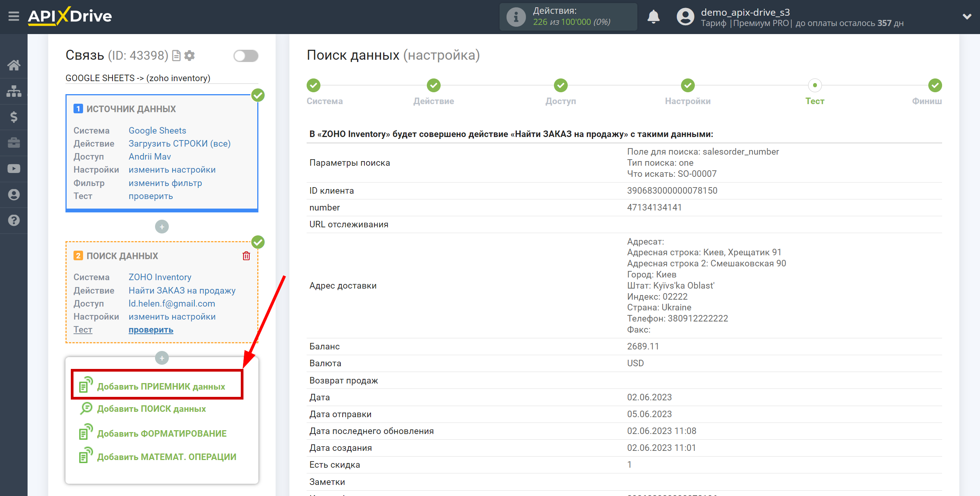Viewport: 980px width, 496px height.
Task: Click the Тест step circle
Action: tap(815, 85)
